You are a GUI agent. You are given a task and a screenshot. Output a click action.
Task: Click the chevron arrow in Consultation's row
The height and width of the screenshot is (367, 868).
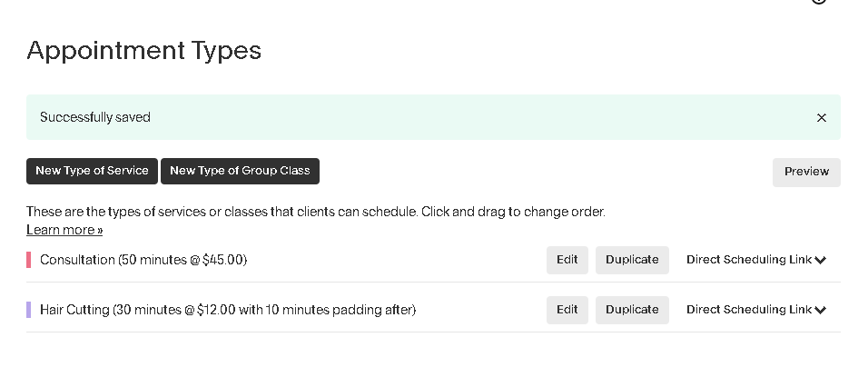click(821, 261)
